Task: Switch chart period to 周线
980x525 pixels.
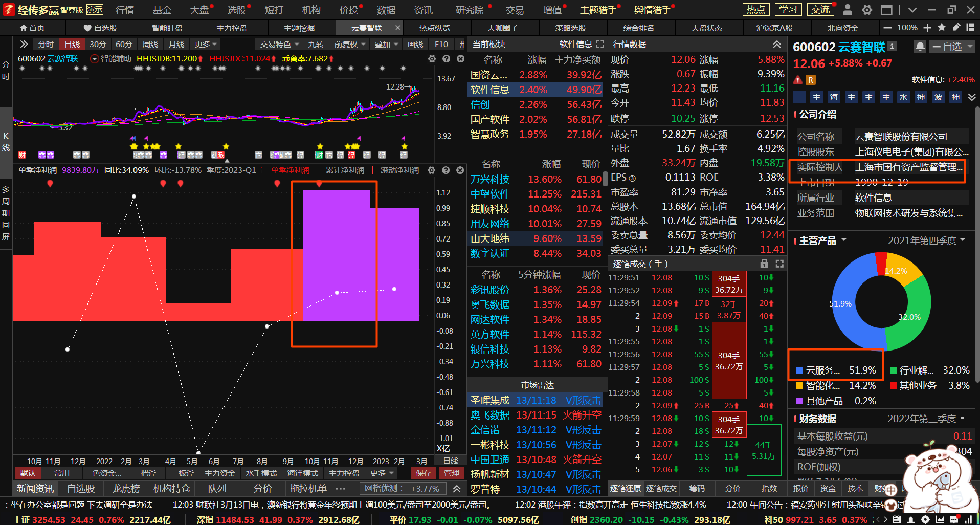Action: (x=150, y=45)
